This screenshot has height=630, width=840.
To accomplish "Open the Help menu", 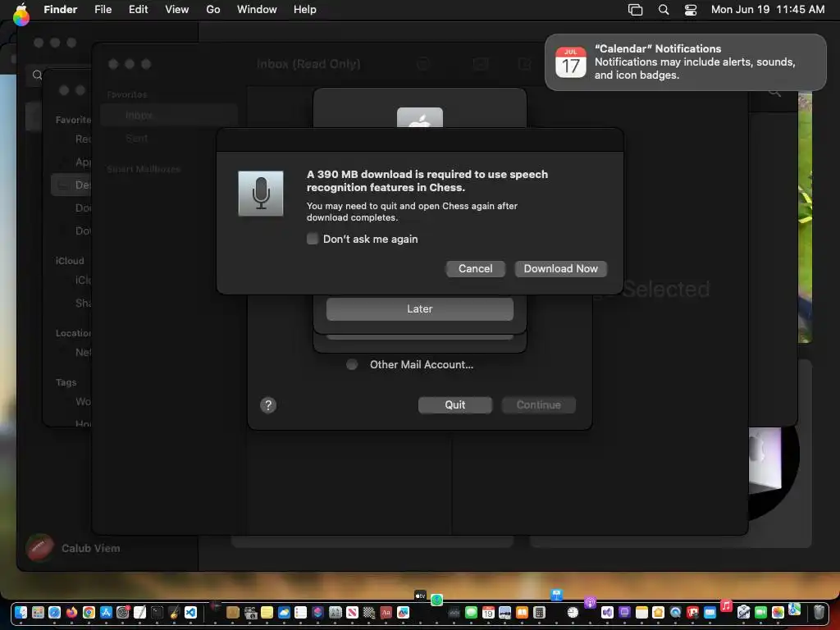I will click(x=305, y=10).
